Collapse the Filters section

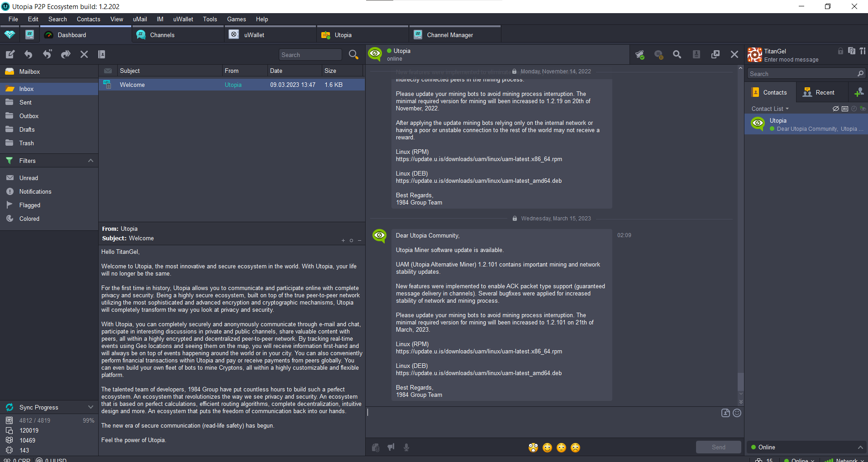pos(91,161)
